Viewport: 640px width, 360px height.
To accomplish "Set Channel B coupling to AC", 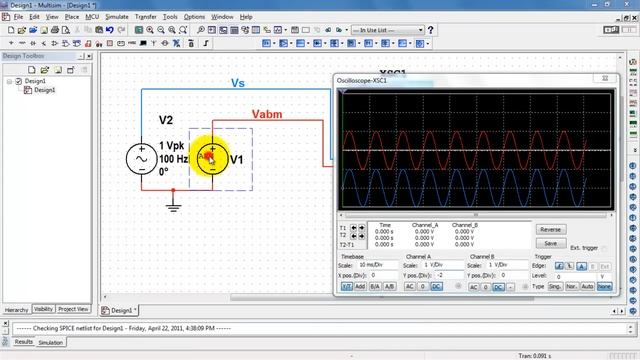I will [473, 287].
